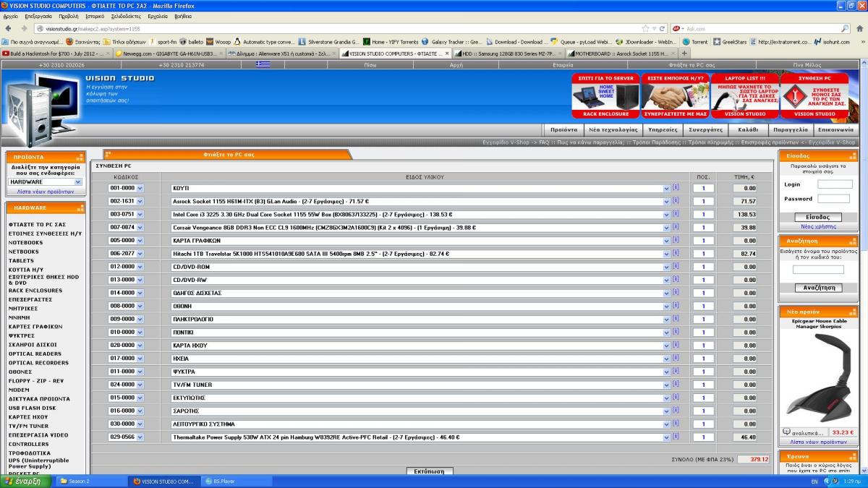
Task: Click info icon for ΨΥΚΤΡΑ row
Action: [x=676, y=371]
